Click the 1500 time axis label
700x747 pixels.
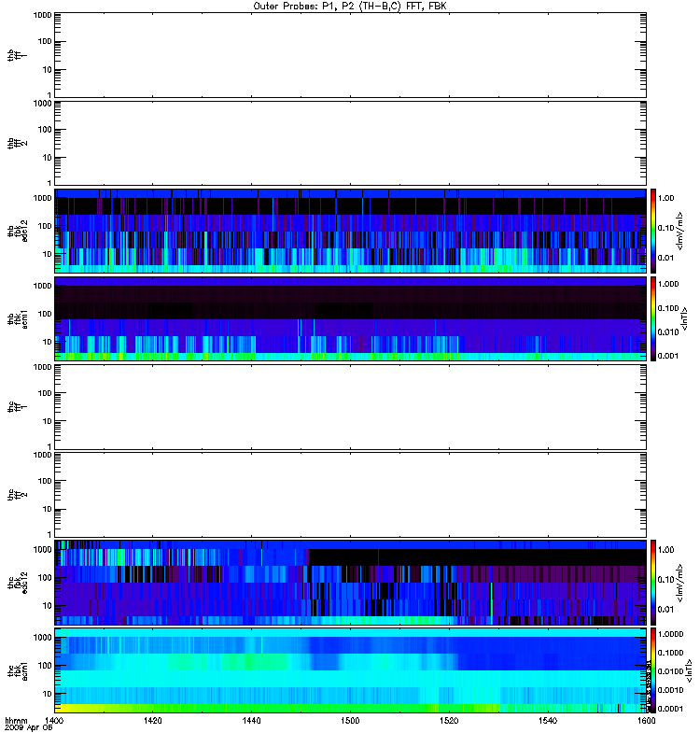tap(350, 720)
